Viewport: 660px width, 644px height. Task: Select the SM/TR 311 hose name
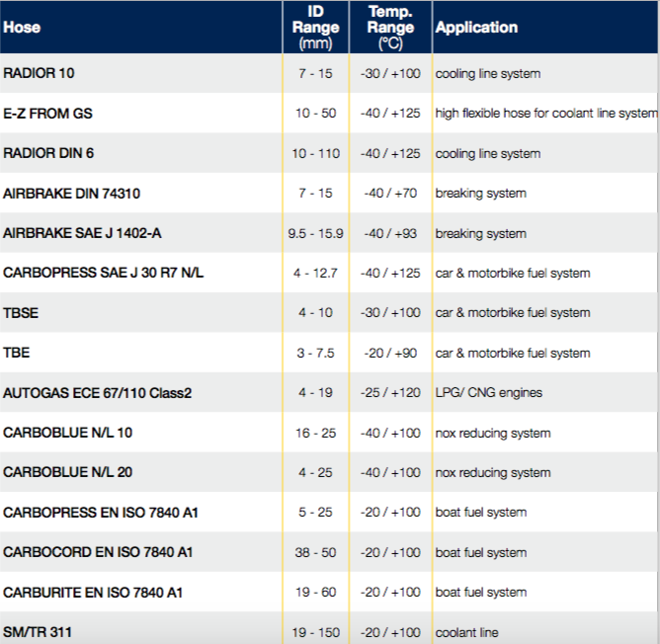[x=38, y=631]
